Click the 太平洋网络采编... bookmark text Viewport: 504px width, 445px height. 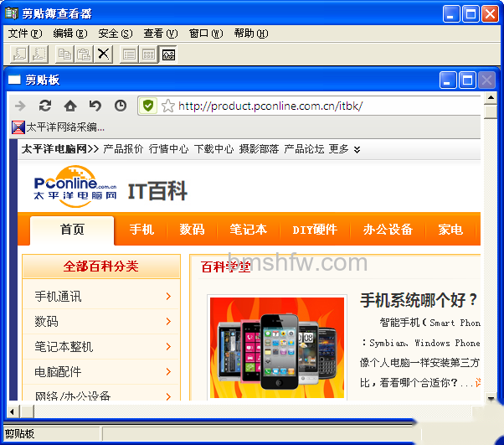[65, 127]
